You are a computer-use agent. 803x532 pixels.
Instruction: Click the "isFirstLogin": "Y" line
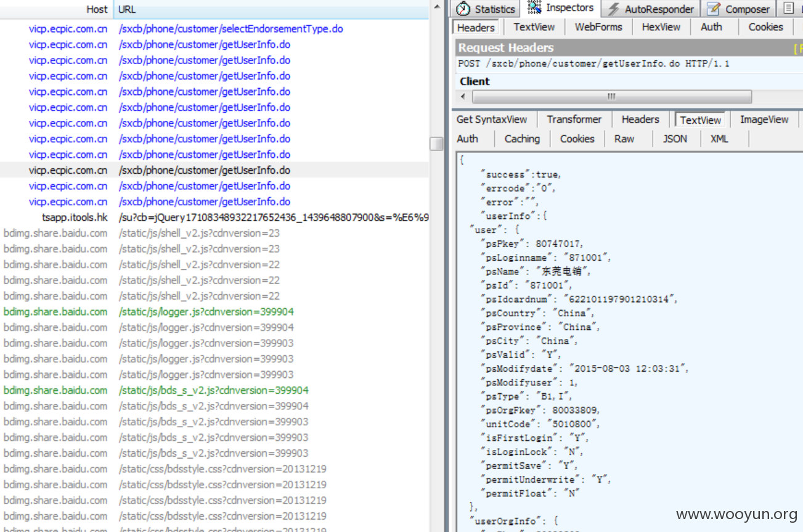coord(535,438)
